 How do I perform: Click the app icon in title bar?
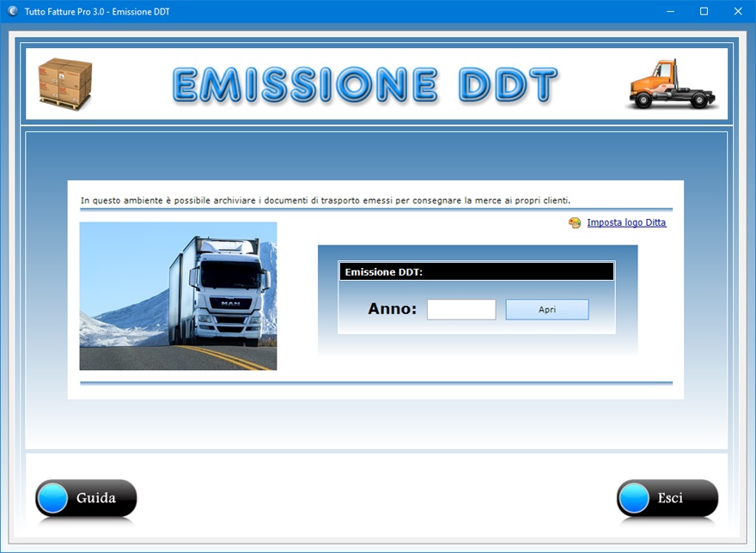point(13,11)
